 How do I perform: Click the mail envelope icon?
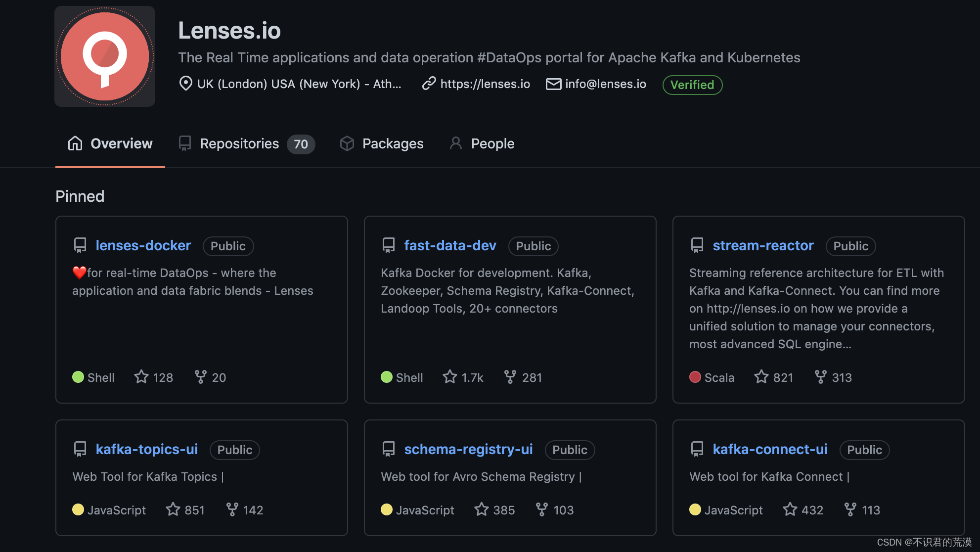coord(553,84)
